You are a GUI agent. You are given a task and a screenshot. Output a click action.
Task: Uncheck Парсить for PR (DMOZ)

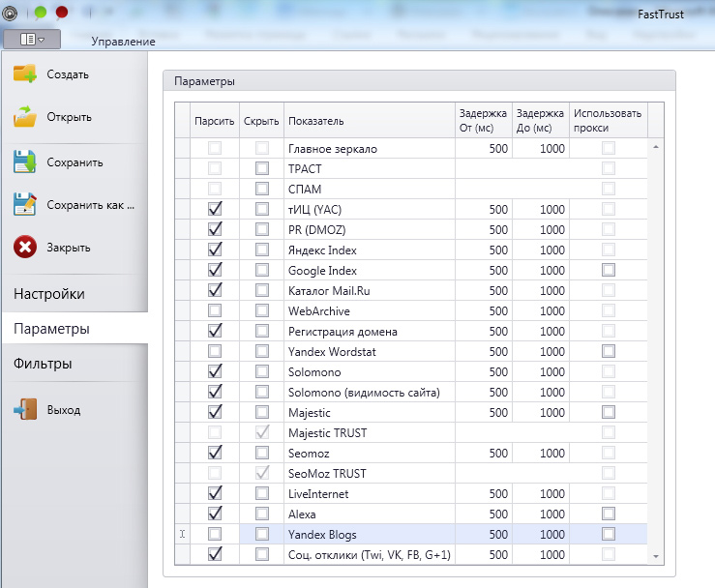coord(215,229)
